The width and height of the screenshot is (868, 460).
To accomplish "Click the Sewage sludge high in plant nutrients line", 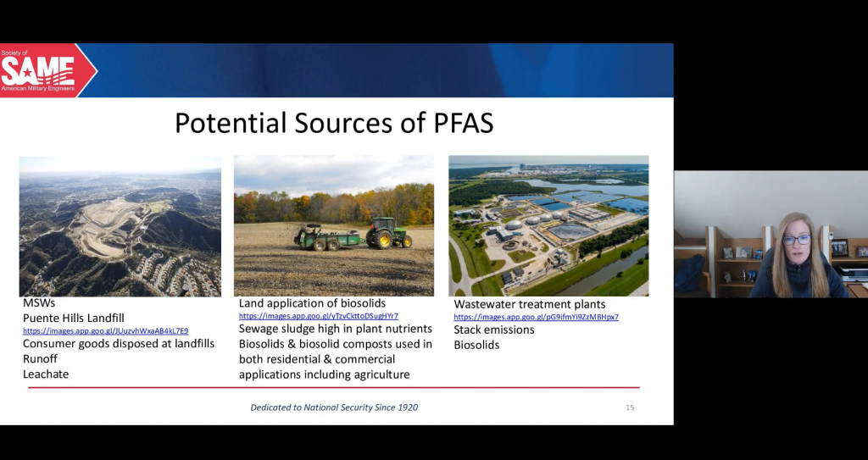I will coord(335,329).
